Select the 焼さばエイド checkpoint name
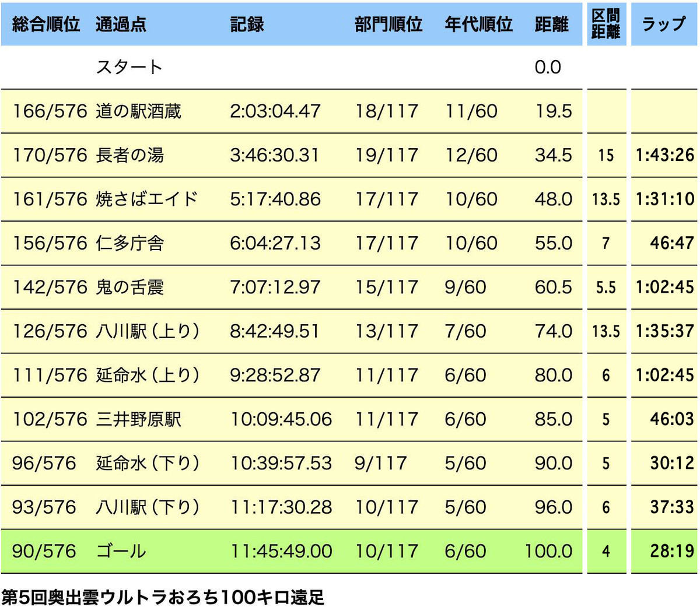700x607 pixels. pyautogui.click(x=146, y=199)
